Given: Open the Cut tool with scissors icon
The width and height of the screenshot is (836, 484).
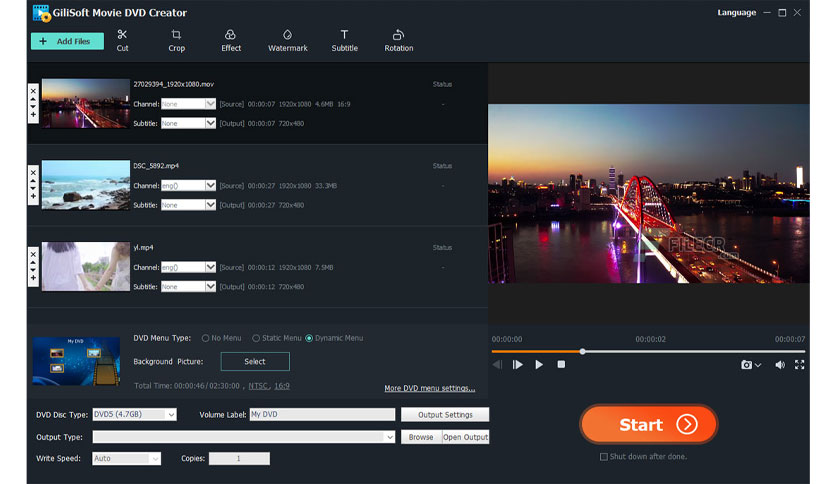Looking at the screenshot, I should (122, 41).
